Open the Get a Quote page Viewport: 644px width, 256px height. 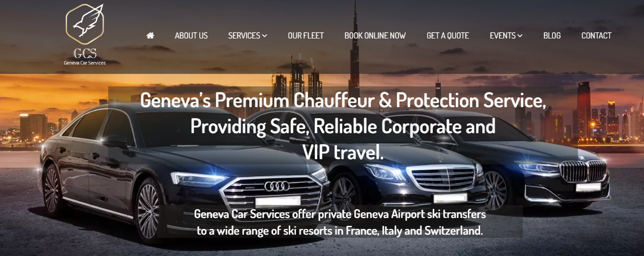(x=448, y=35)
